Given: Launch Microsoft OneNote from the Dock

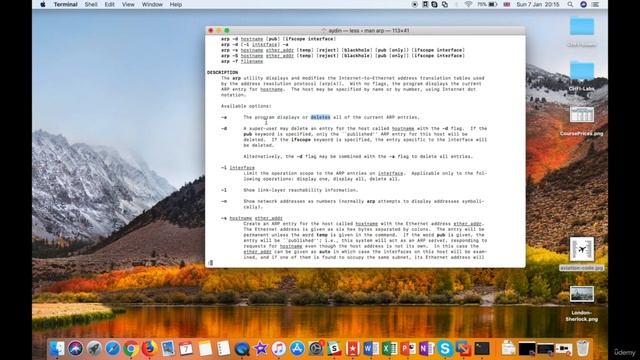Looking at the screenshot, I should tap(427, 349).
